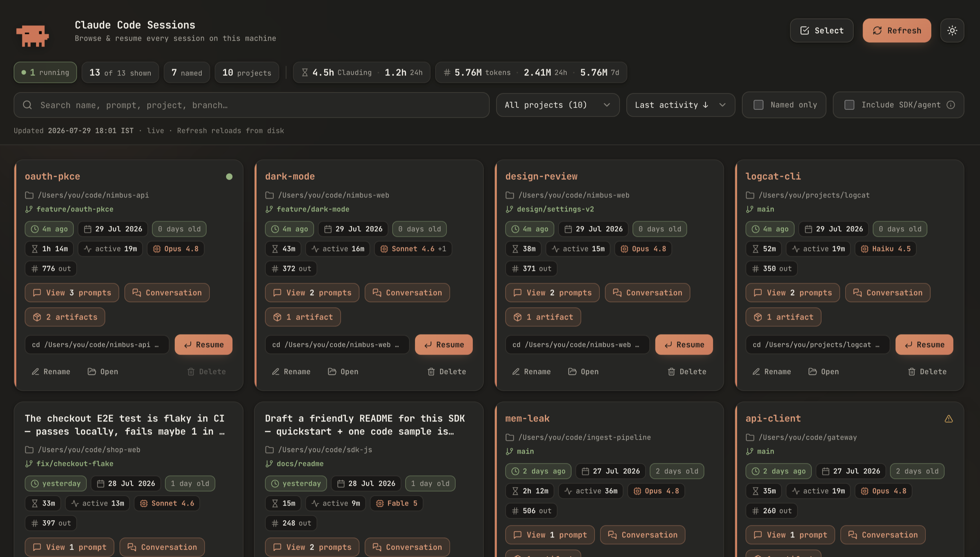Image resolution: width=980 pixels, height=557 pixels.
Task: Click the magnifier icon in the search bar
Action: pos(27,105)
